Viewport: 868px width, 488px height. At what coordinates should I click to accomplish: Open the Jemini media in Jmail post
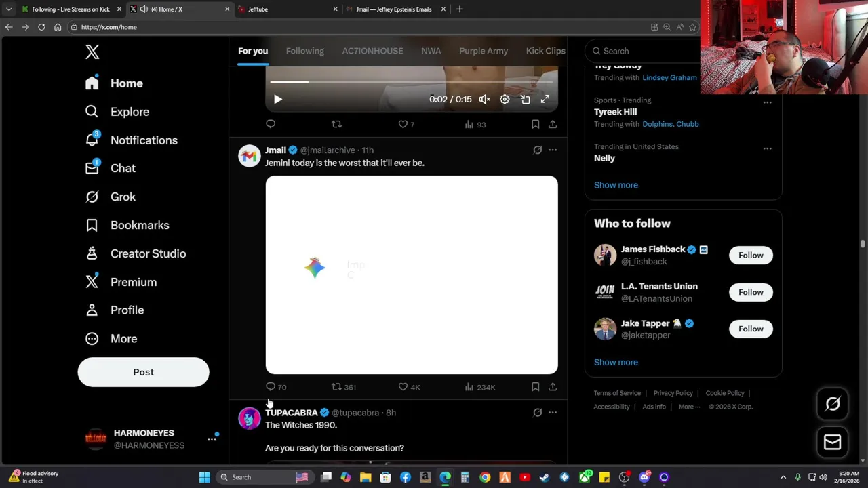tap(412, 275)
